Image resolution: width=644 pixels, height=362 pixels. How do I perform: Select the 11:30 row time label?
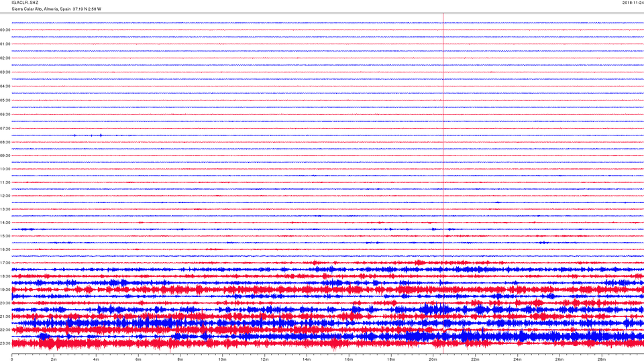coord(5,182)
